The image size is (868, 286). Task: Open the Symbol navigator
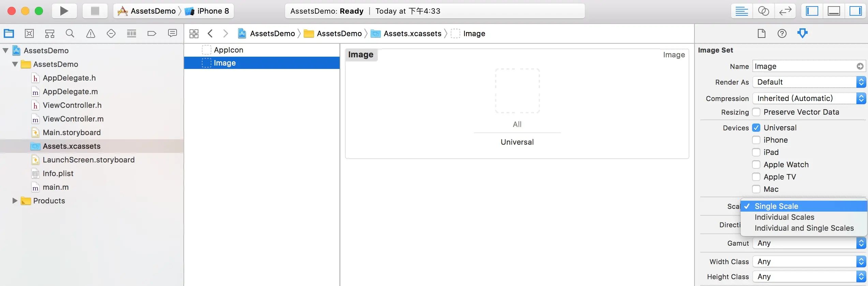[50, 33]
